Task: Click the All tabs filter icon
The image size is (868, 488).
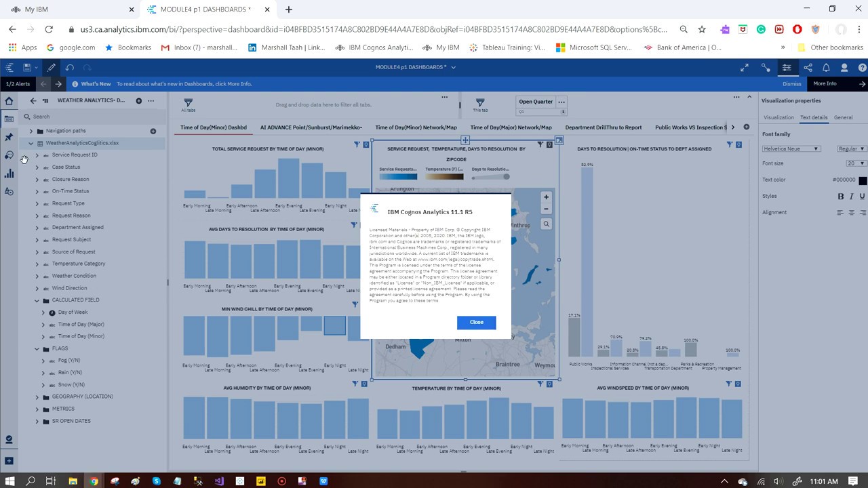Action: (x=188, y=103)
